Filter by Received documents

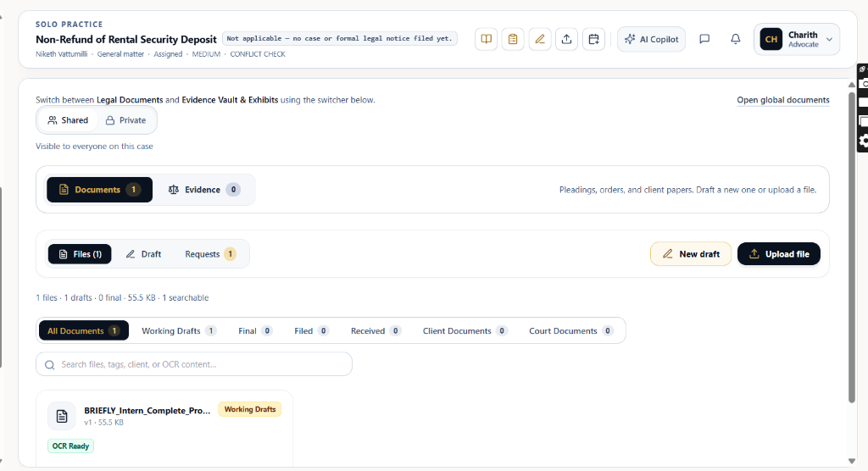[x=376, y=330]
